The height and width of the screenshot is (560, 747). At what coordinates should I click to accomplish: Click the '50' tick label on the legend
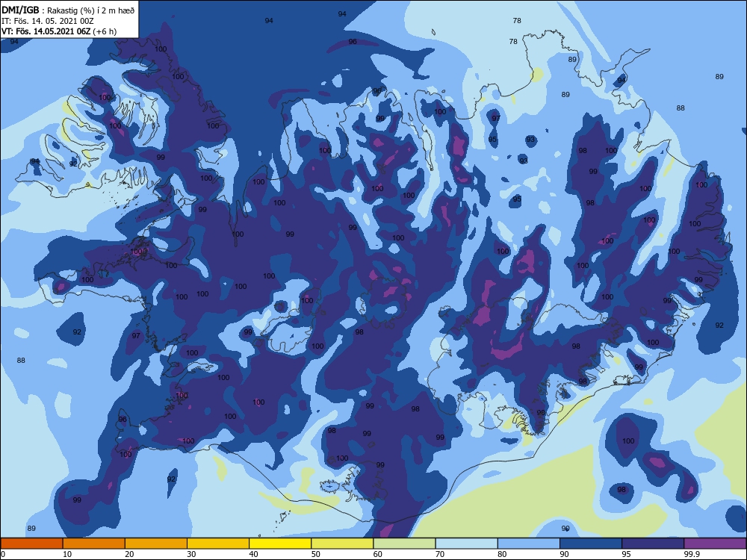[x=315, y=554]
